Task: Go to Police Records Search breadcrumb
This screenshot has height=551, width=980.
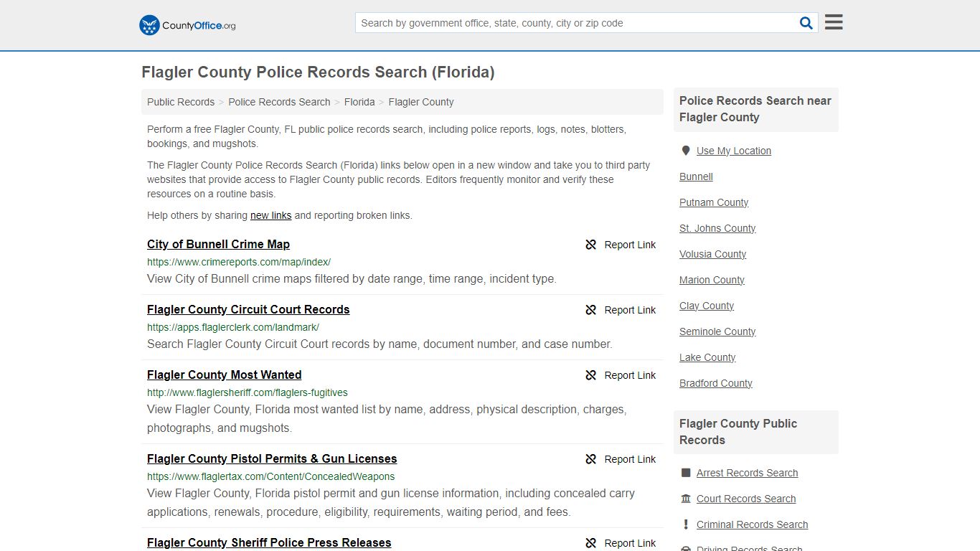Action: tap(279, 102)
